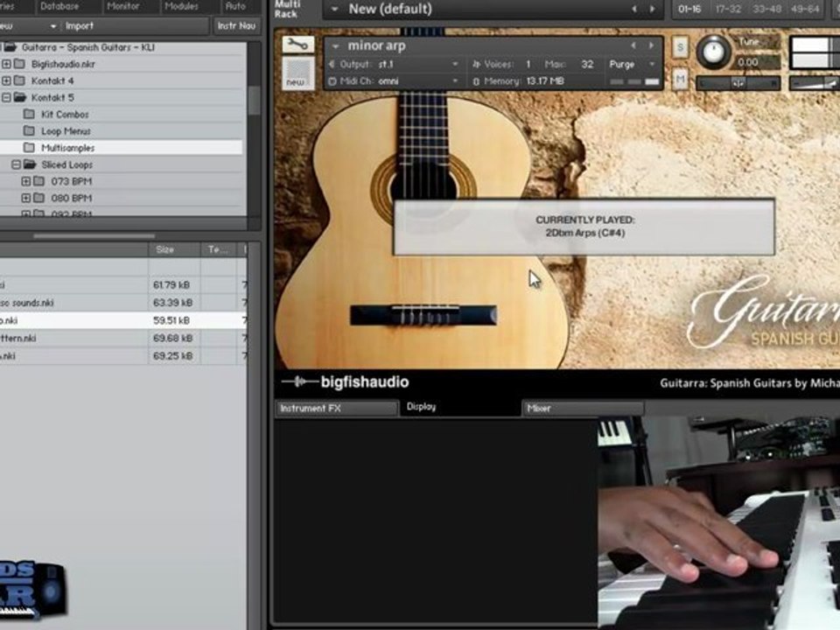Expand the 080 BPM folder
This screenshot has height=630, width=840.
(25, 199)
